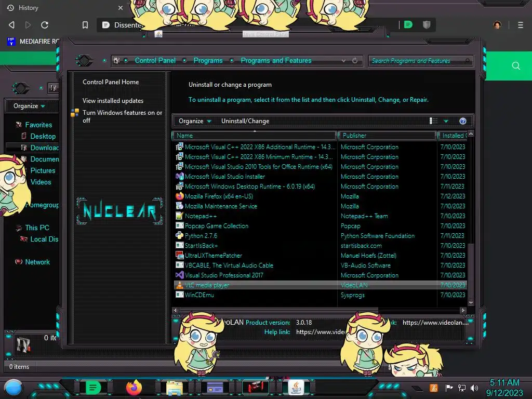Click the Python 2.7.6 program icon
Image resolution: width=532 pixels, height=399 pixels.
(179, 236)
